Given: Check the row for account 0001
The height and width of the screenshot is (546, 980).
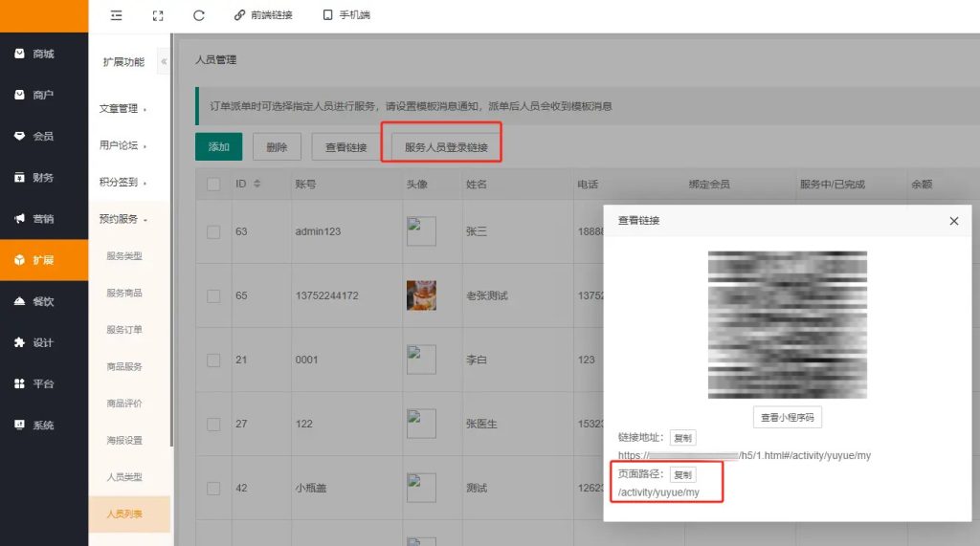Looking at the screenshot, I should tap(213, 360).
